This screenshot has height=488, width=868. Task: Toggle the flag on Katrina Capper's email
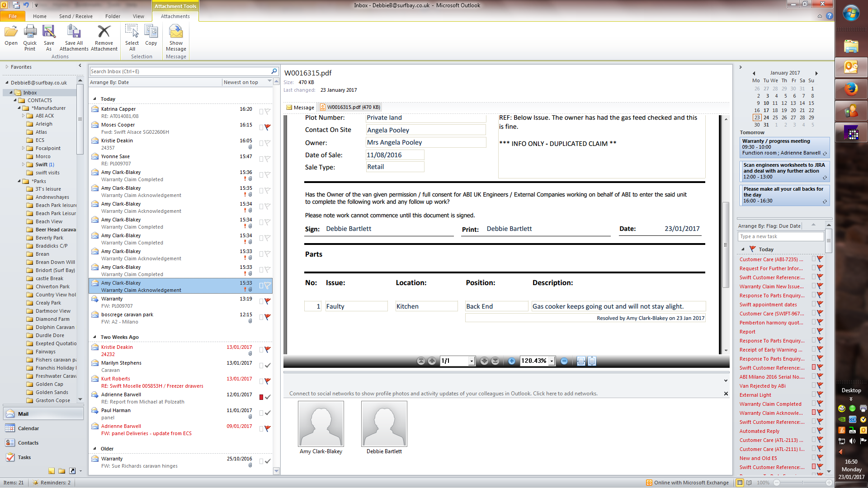coord(268,111)
